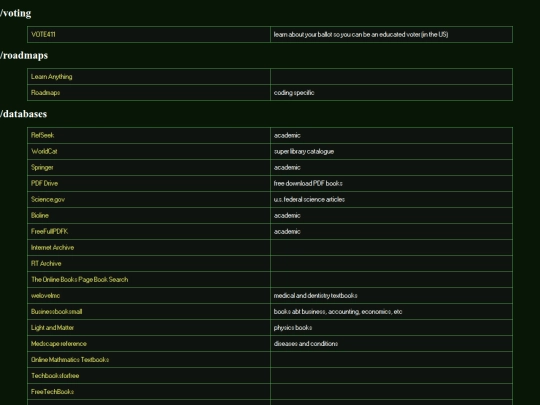Open the Internet Archive link
Screen dimensions: 540x405
pos(52,247)
